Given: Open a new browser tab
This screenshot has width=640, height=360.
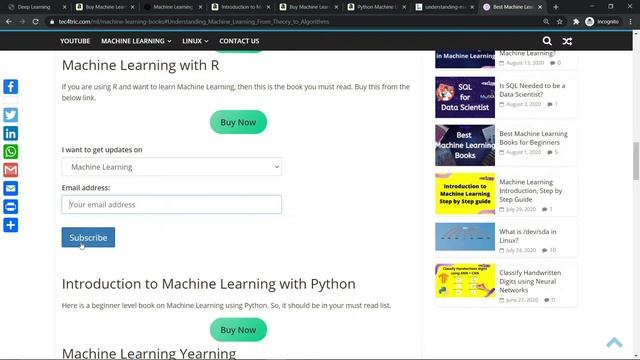Looking at the screenshot, I should (556, 7).
